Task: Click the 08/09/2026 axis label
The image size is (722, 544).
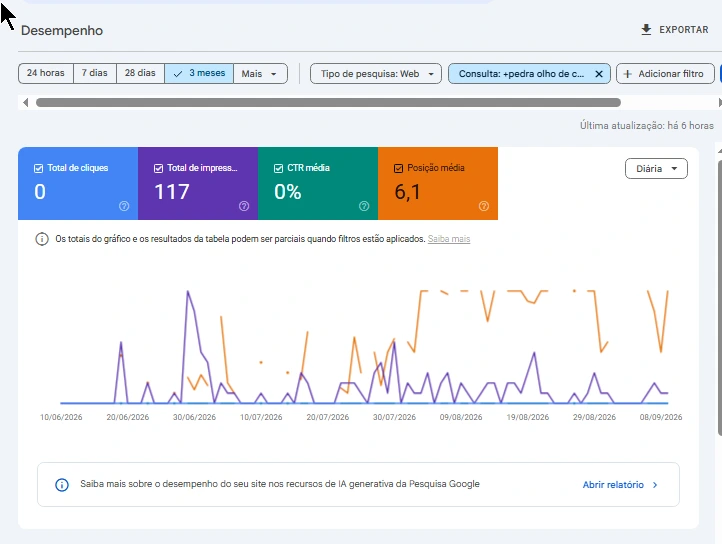Action: click(x=661, y=417)
